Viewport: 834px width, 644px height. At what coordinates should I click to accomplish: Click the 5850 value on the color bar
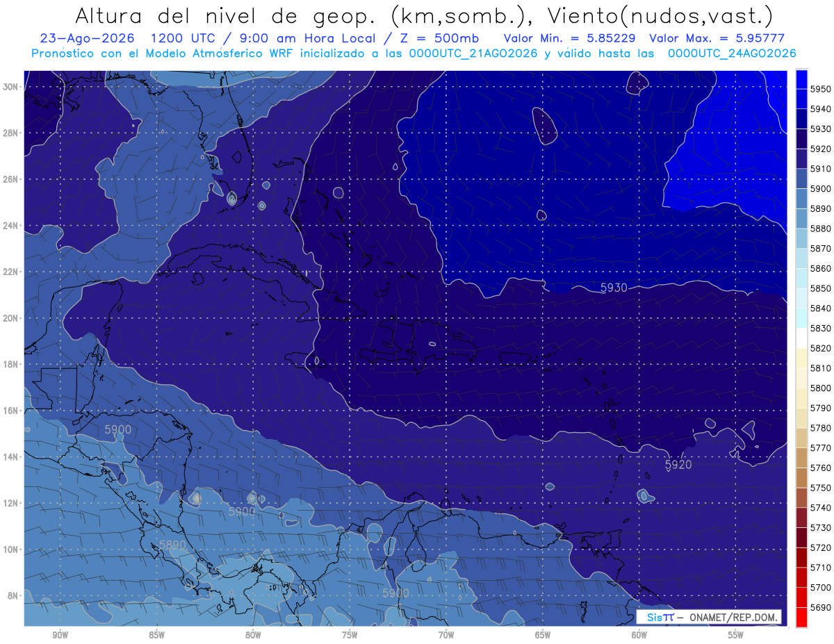[x=821, y=288]
